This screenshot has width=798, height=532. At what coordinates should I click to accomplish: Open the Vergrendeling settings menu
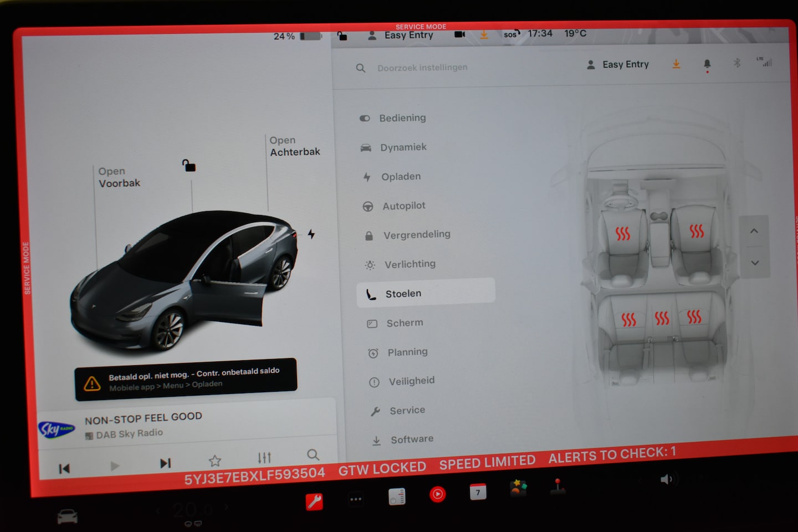point(407,235)
